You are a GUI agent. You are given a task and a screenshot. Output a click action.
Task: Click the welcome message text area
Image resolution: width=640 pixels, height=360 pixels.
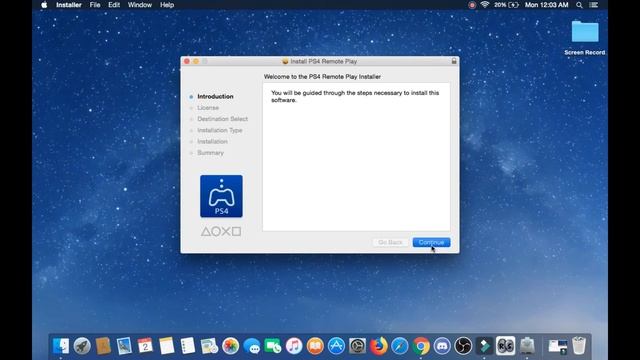[x=356, y=157]
